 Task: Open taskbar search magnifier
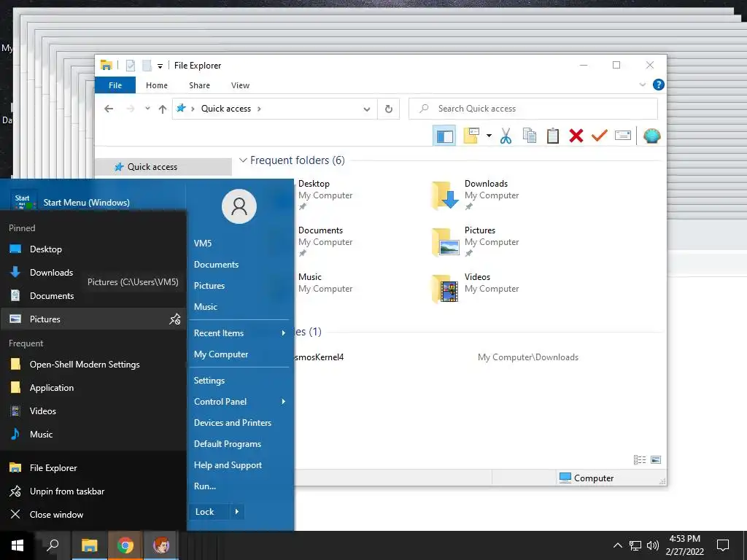tap(53, 545)
